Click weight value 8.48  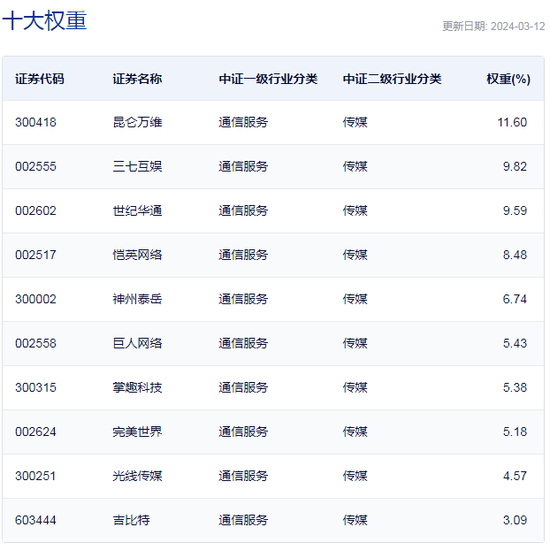tap(515, 255)
